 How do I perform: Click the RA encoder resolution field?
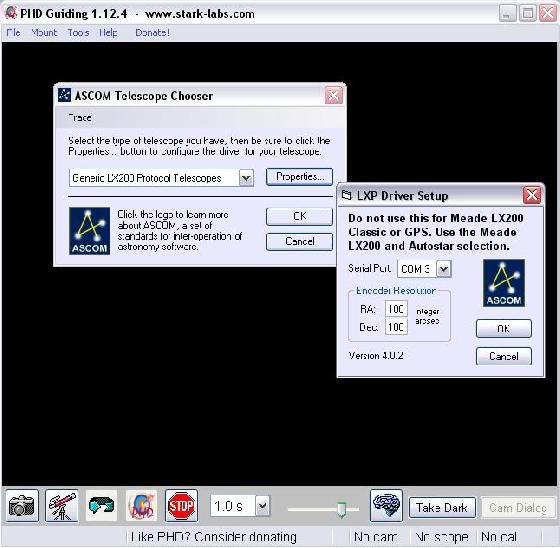point(396,309)
